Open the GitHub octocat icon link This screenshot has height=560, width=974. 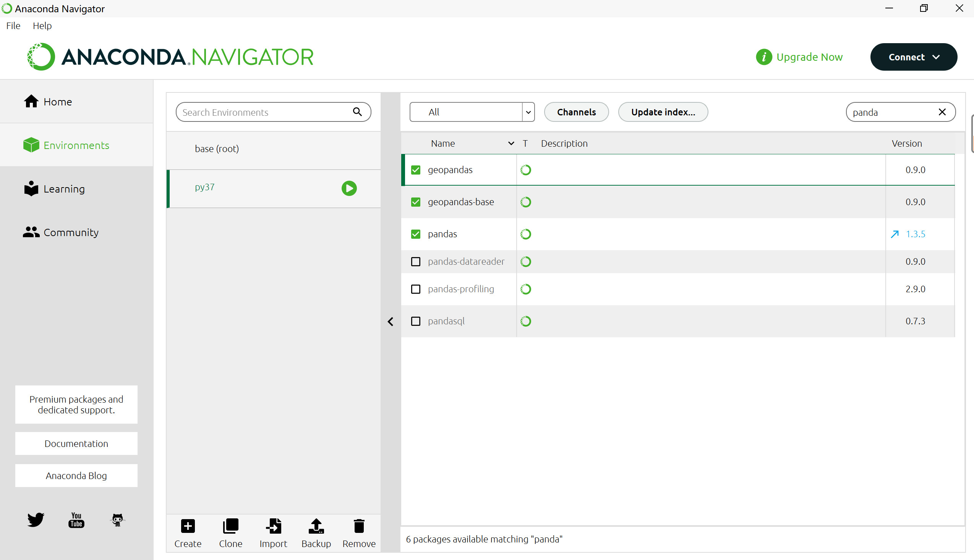tap(117, 520)
